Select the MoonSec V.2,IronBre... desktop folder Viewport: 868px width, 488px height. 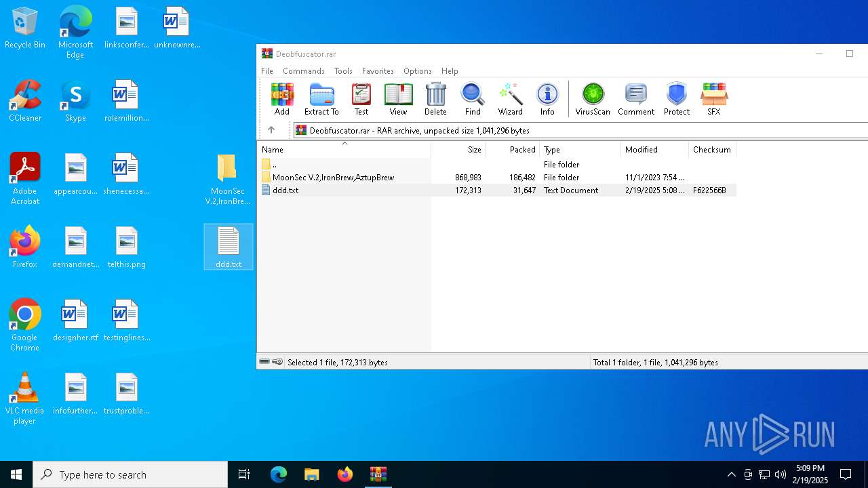point(227,179)
